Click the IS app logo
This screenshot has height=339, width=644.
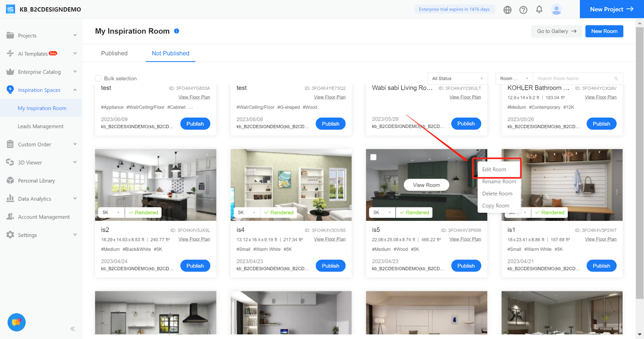click(x=10, y=9)
